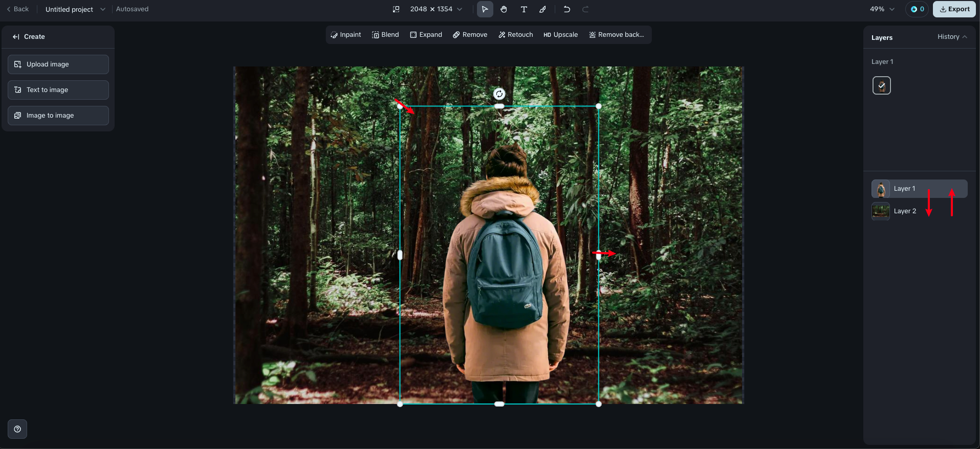This screenshot has width=980, height=449.
Task: Click the Layer 1 preview thumbnail box
Action: click(x=882, y=85)
